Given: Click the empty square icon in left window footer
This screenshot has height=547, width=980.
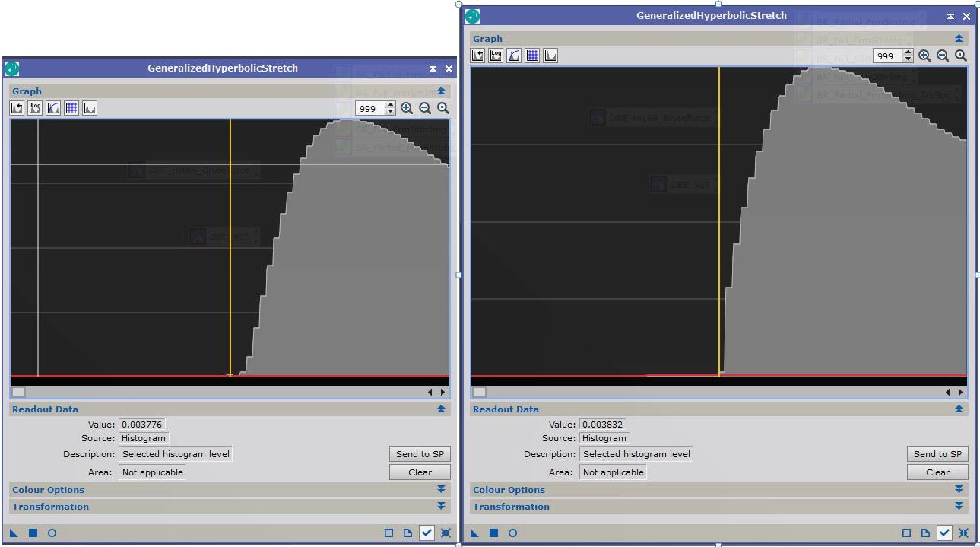Looking at the screenshot, I should tap(389, 533).
